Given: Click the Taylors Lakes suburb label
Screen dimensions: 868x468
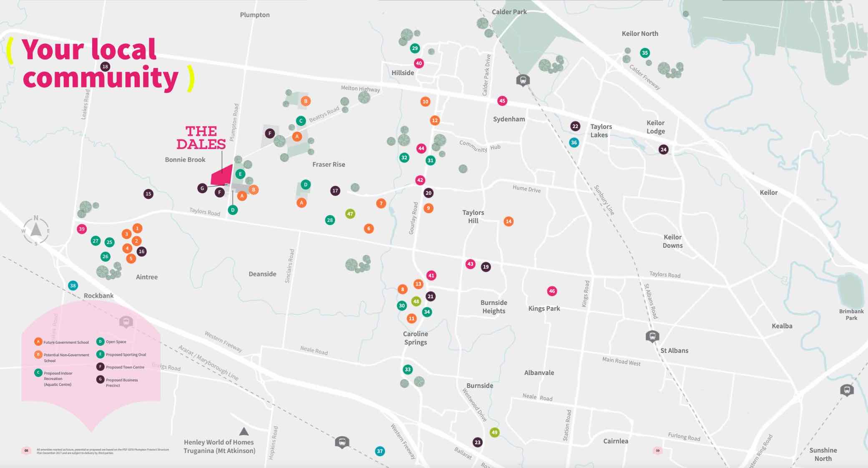Looking at the screenshot, I should pos(601,131).
